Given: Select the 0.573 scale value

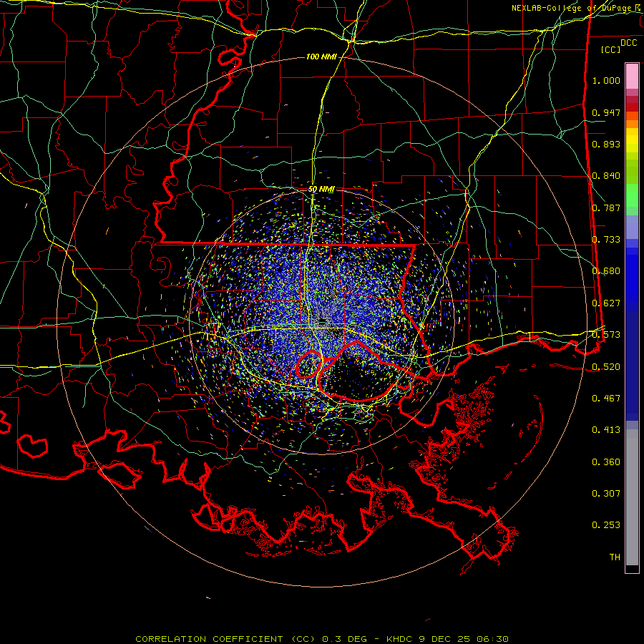Looking at the screenshot, I should click(x=606, y=335).
